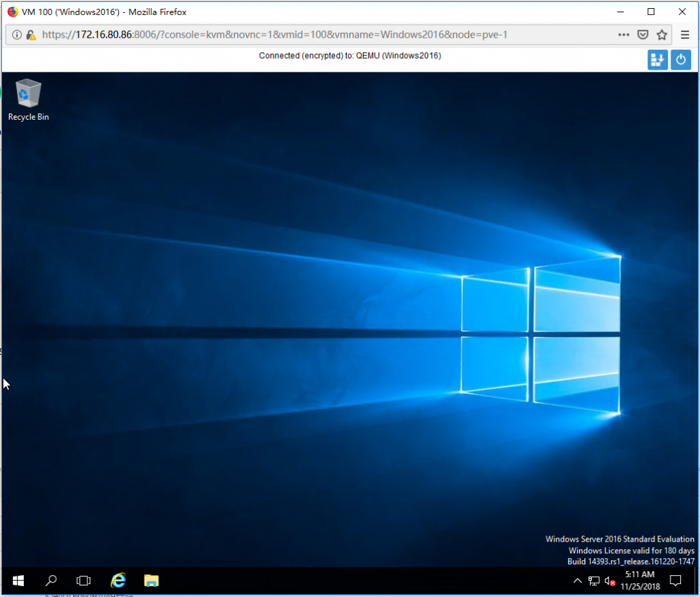Launch Internet Explorer from the taskbar

118,581
